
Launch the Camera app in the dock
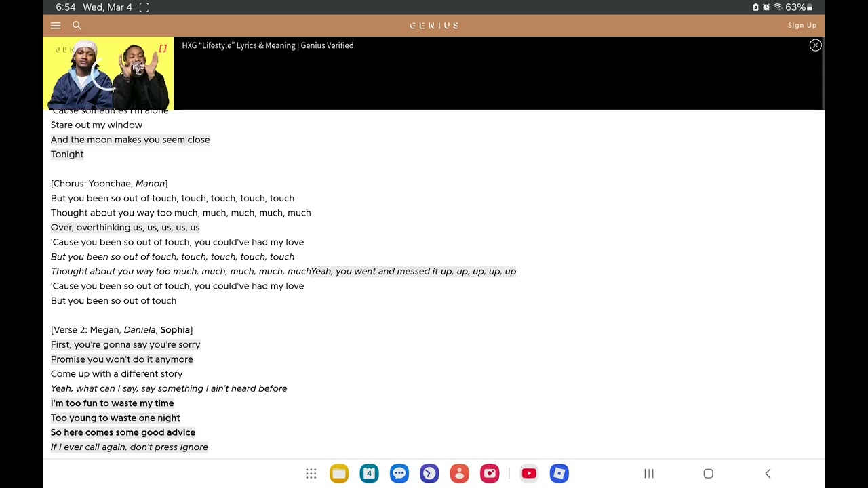tap(490, 474)
